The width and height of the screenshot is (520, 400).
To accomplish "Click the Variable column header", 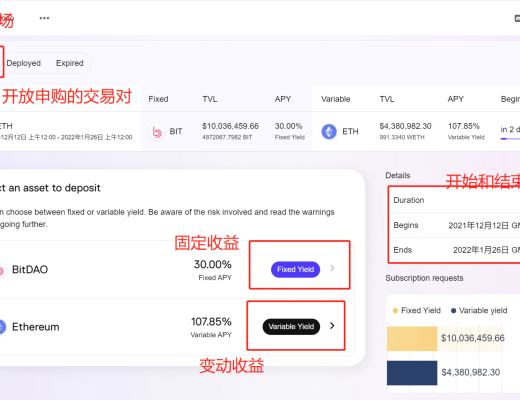I will pos(336,99).
